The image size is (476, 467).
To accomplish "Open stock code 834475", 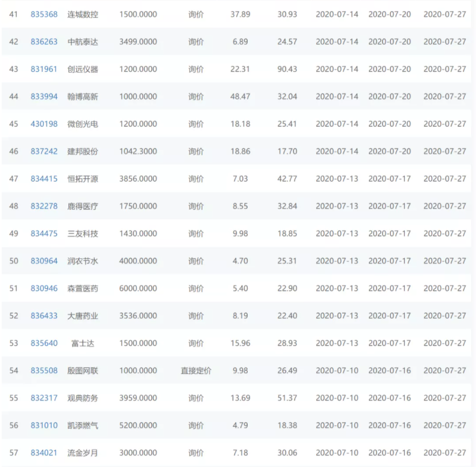I will pos(44,233).
